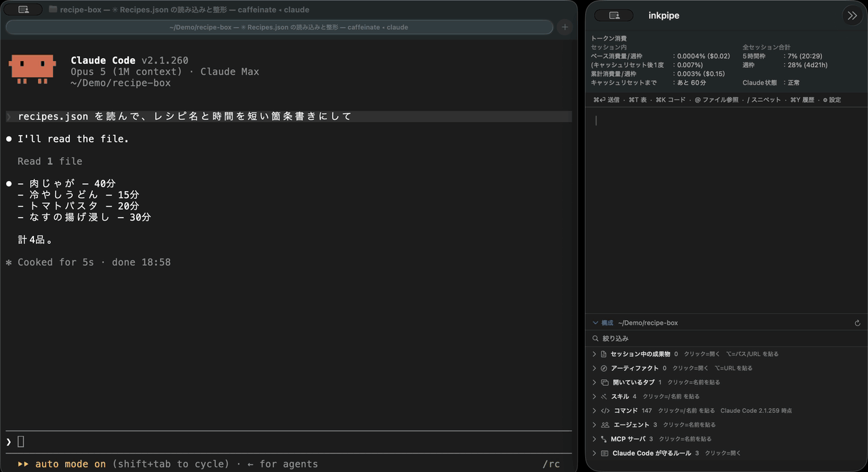Click ⌘↵ 送信 shortcut in inkpipe toolbar
The width and height of the screenshot is (868, 472).
[x=606, y=100]
